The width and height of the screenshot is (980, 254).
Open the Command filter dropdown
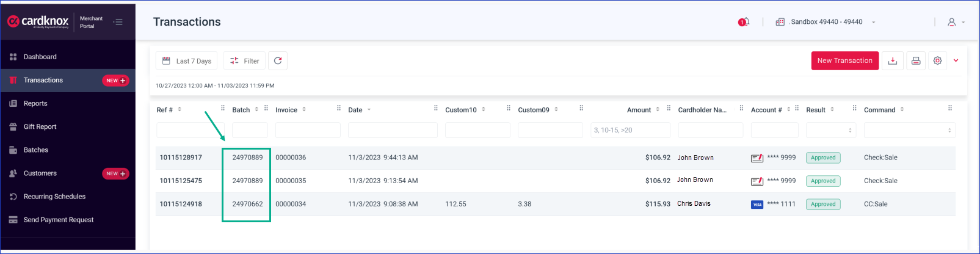(x=910, y=130)
